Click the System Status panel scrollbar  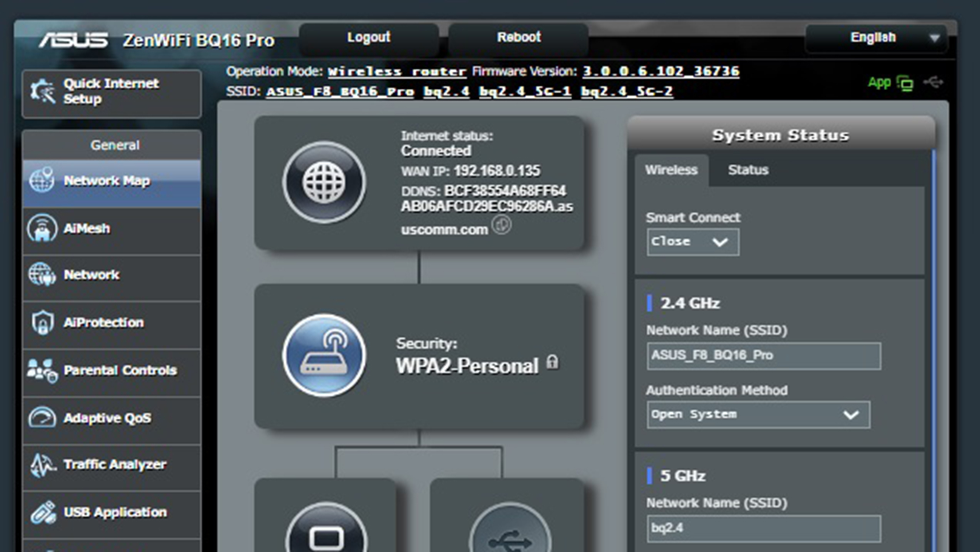pyautogui.click(x=934, y=351)
